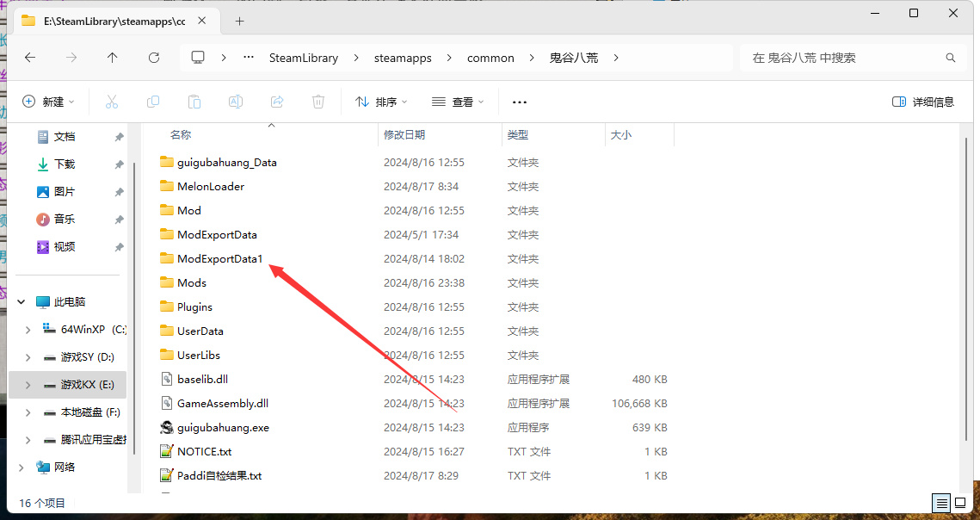Select the MelonLoader folder icon

[x=166, y=186]
